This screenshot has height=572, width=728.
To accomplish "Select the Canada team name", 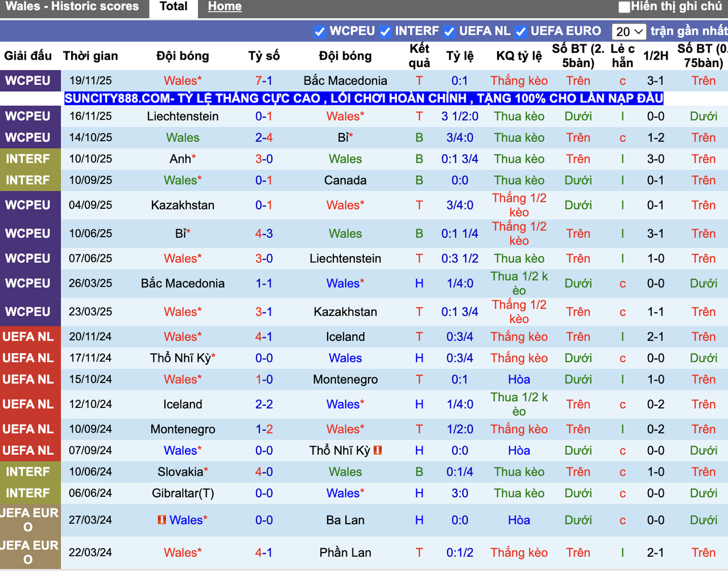I will coord(345,180).
